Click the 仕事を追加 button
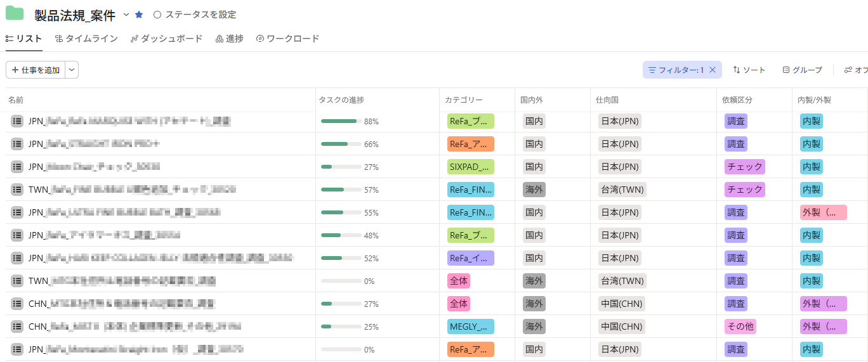 tap(36, 70)
